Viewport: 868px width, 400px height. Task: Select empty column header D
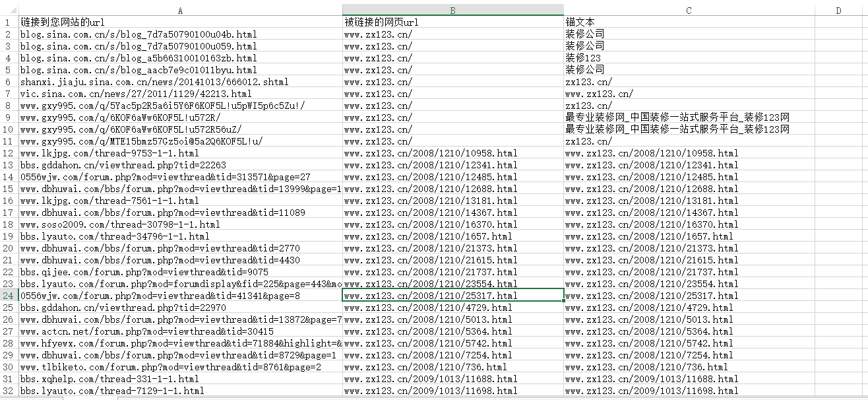838,11
